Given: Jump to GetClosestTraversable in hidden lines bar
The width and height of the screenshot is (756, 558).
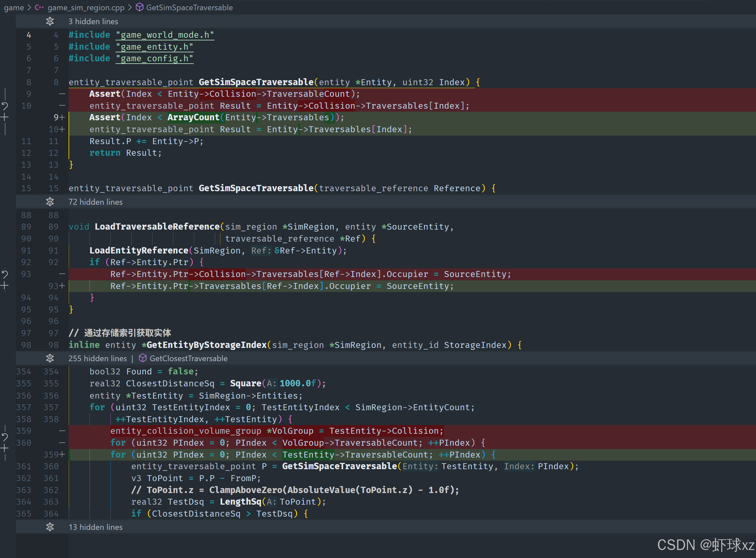Looking at the screenshot, I should point(188,358).
